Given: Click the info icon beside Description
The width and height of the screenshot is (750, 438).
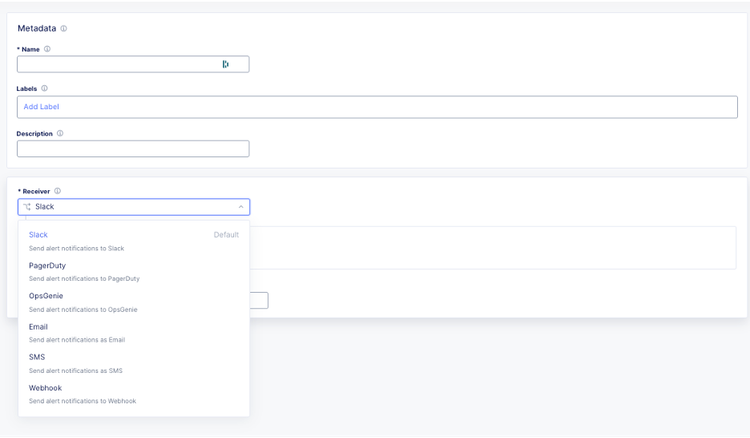Looking at the screenshot, I should [x=60, y=133].
